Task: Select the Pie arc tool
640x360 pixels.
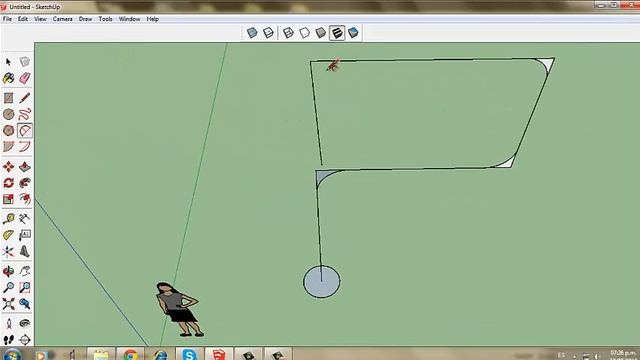Action: point(9,147)
